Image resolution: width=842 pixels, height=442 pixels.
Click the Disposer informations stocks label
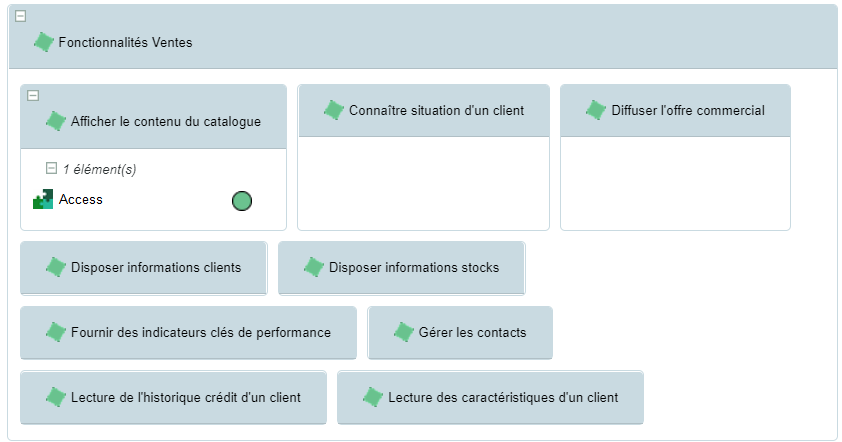click(x=414, y=267)
